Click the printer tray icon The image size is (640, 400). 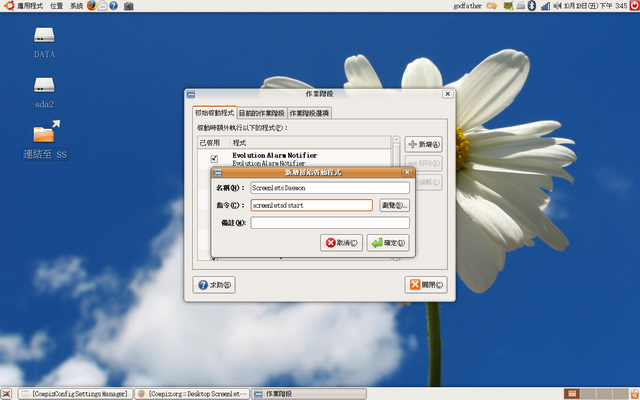coord(520,6)
